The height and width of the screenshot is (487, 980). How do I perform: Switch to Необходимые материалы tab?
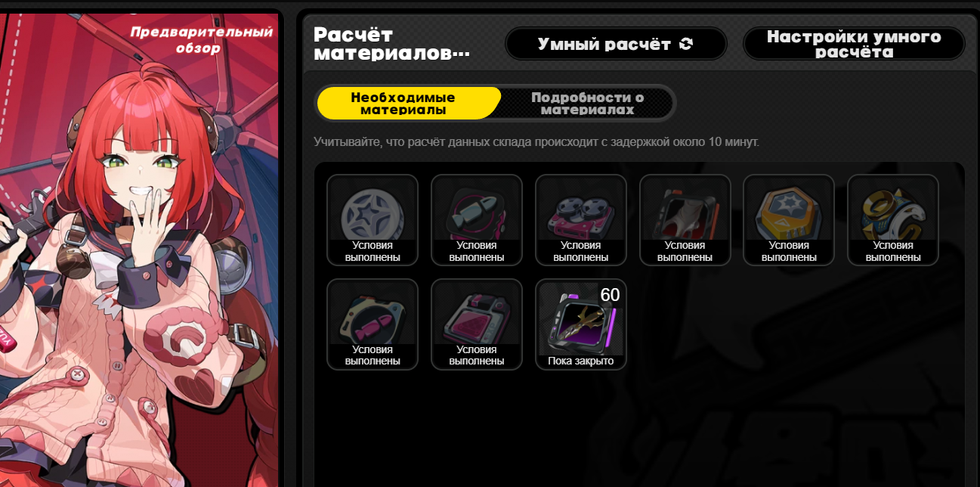408,104
